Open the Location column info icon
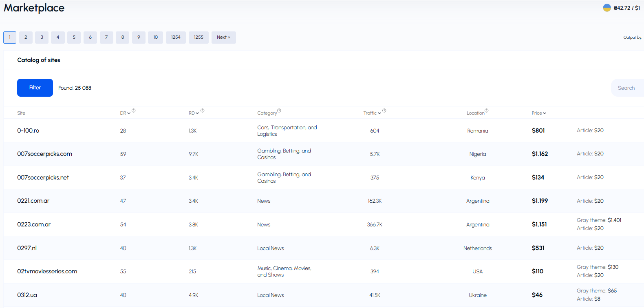Screen dimensions: 644x308 (x=487, y=111)
